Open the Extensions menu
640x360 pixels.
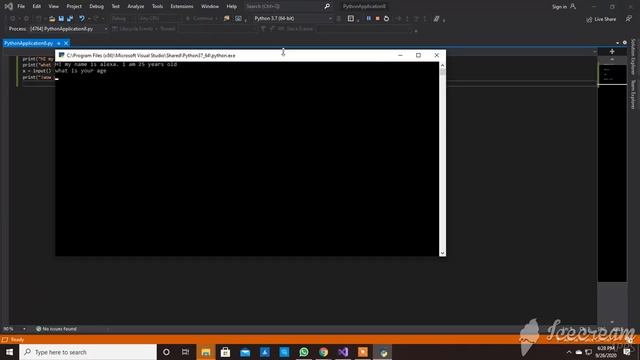(x=182, y=7)
